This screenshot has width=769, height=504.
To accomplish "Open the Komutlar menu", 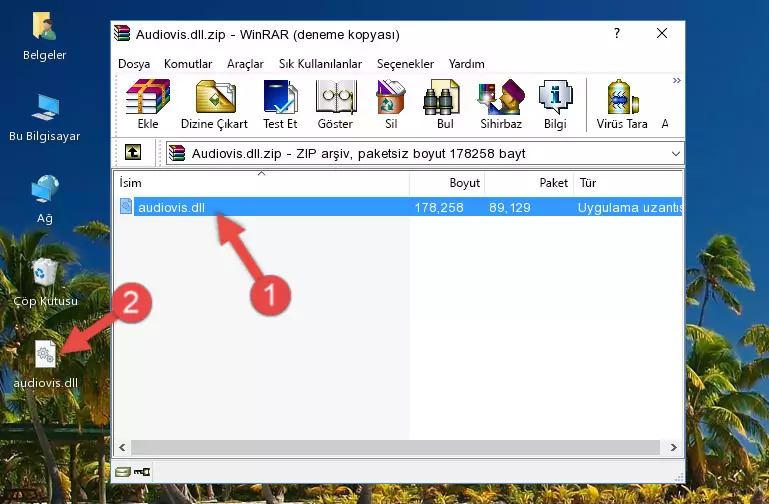I will pyautogui.click(x=188, y=64).
